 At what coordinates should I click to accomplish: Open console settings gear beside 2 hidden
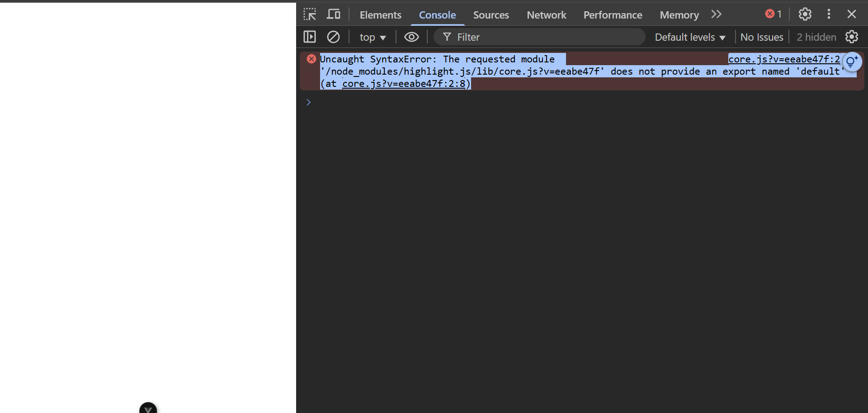(852, 37)
